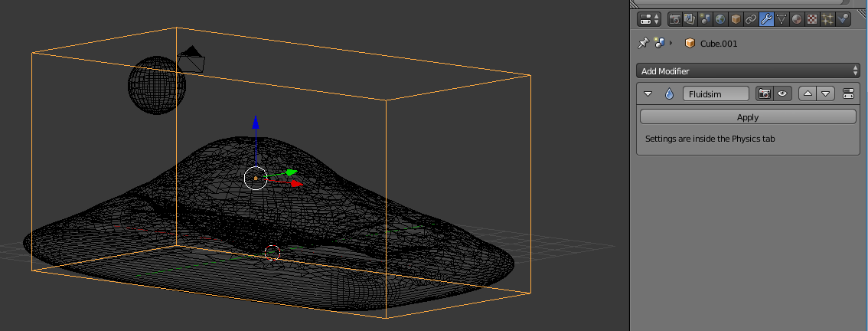Image resolution: width=868 pixels, height=331 pixels.
Task: Open the Render properties tab
Action: pos(675,18)
